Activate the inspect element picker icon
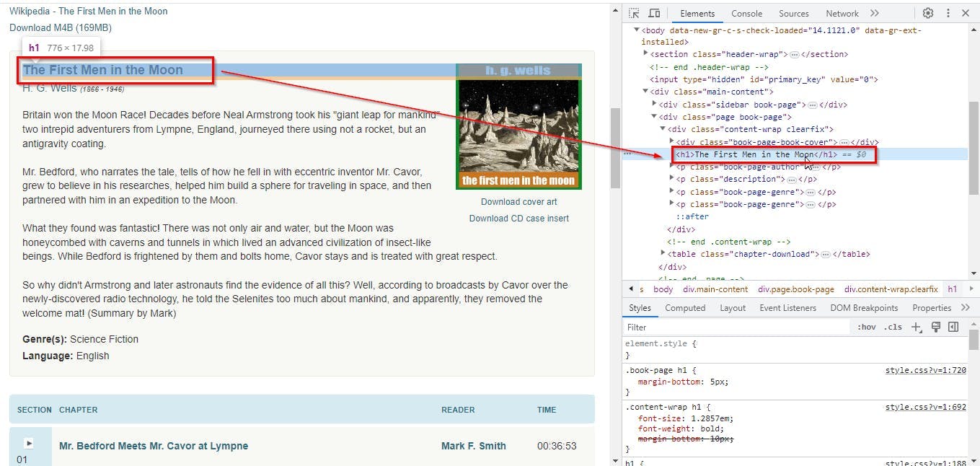 point(634,13)
